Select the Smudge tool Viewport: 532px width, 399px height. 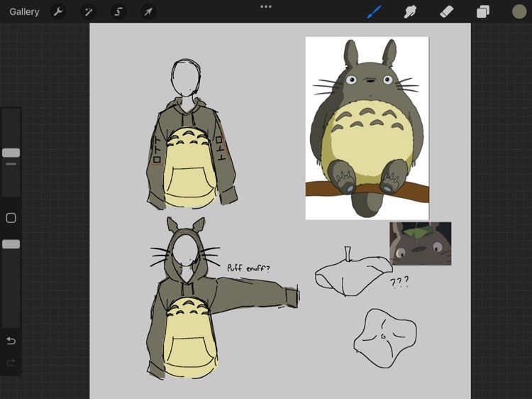pos(410,12)
